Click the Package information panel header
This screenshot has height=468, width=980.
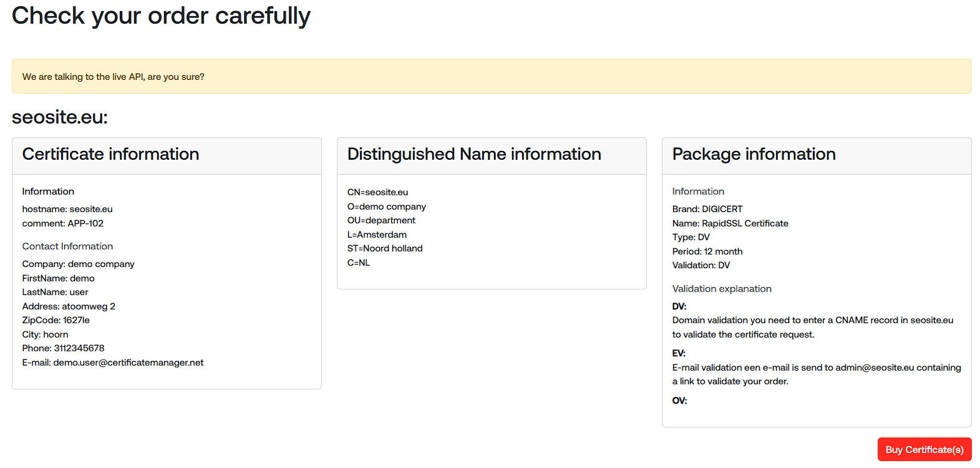pyautogui.click(x=754, y=154)
